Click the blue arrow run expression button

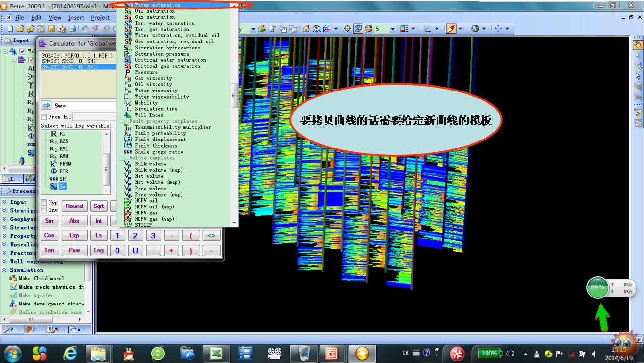[46, 106]
